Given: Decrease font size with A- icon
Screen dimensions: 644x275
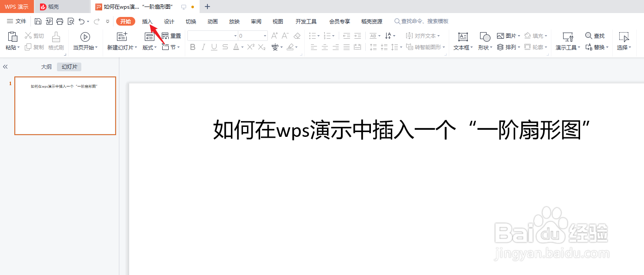Looking at the screenshot, I should point(285,36).
